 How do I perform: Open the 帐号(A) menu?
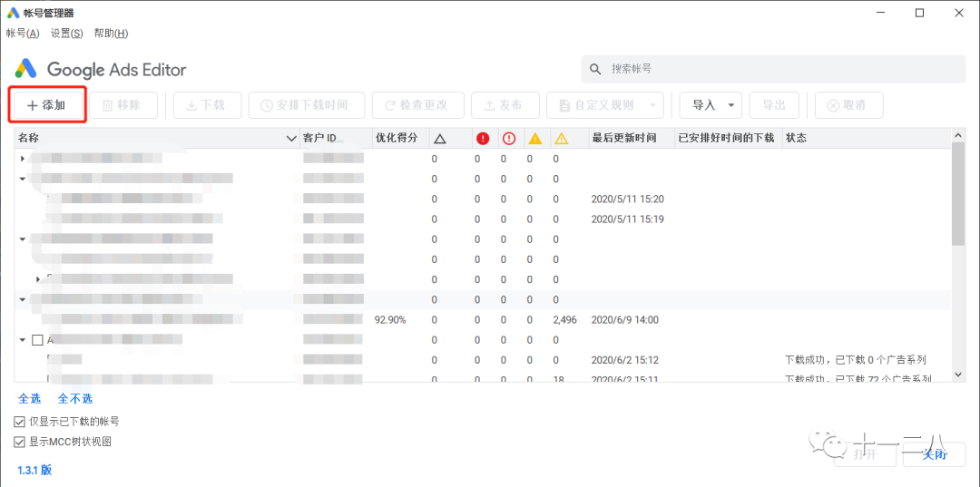click(23, 33)
